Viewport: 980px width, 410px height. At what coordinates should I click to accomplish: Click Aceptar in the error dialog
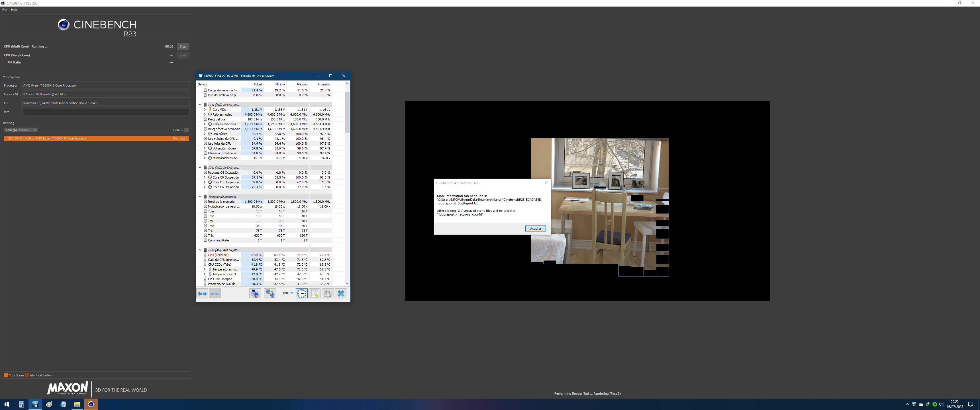click(536, 229)
